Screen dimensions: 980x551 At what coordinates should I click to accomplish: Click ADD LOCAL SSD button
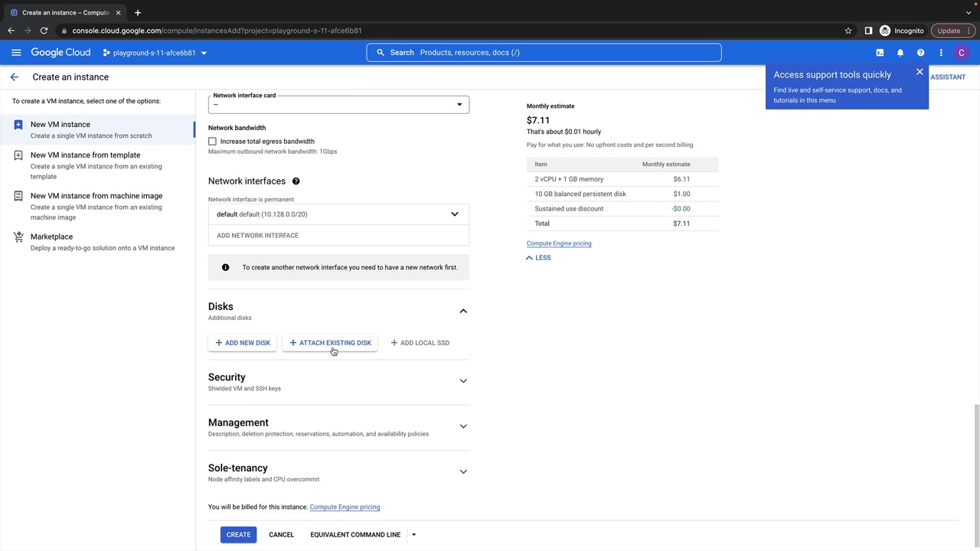pos(420,343)
